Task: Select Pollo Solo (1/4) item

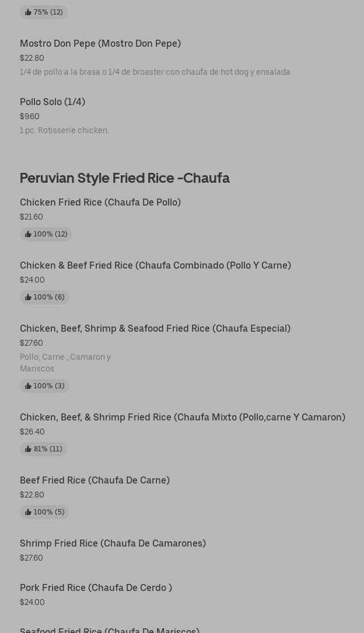Action: [x=52, y=102]
